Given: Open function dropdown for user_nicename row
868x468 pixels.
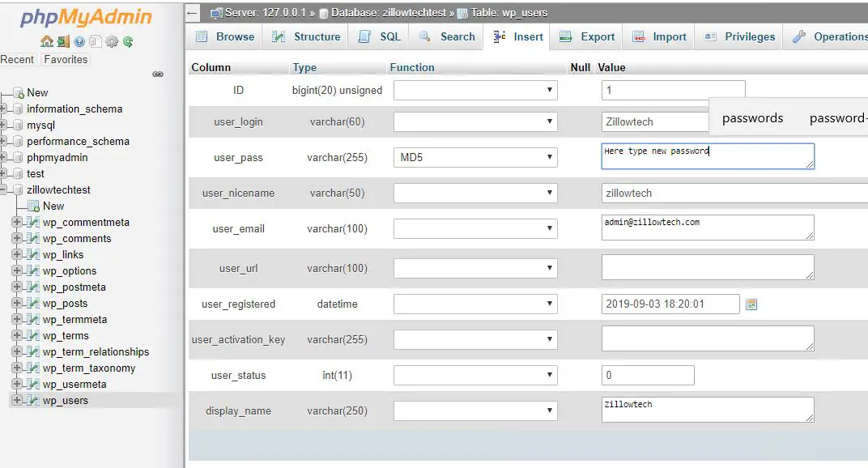Looking at the screenshot, I should 475,194.
